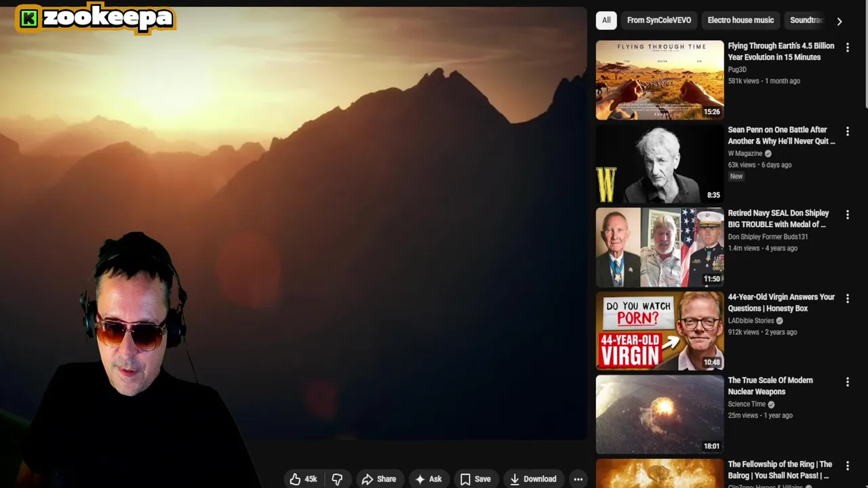Open options menu for Don Shipley video
Image resolution: width=868 pixels, height=488 pixels.
tap(847, 215)
